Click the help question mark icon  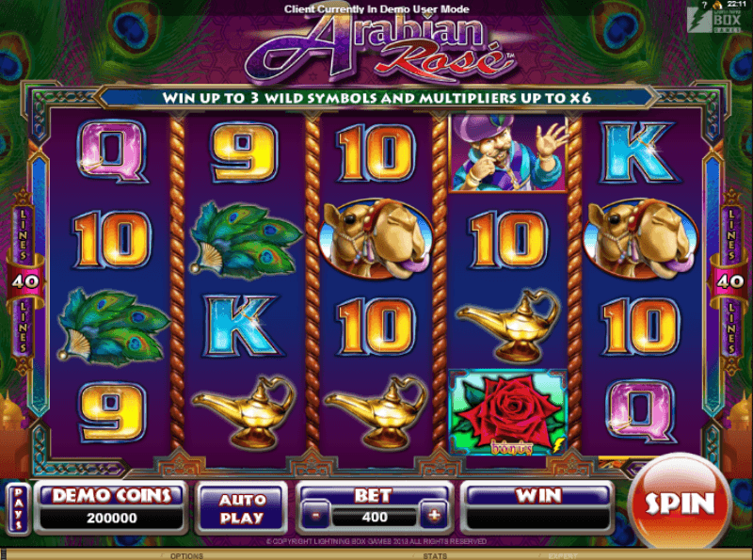704,5
